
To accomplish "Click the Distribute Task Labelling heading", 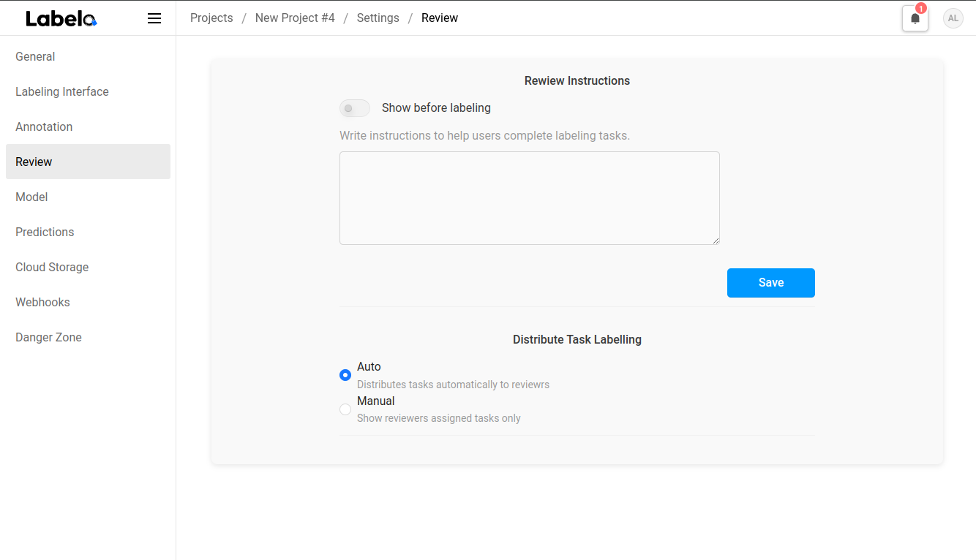I will [577, 340].
